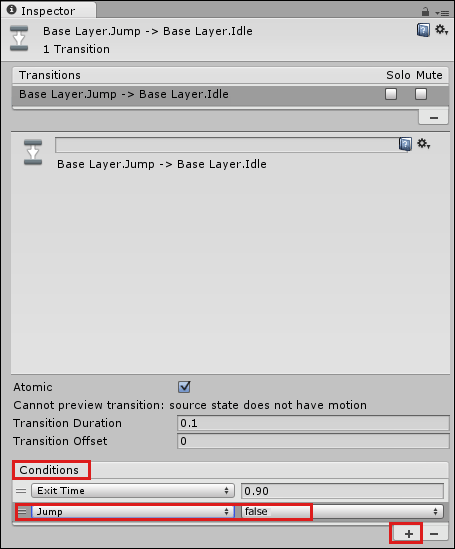Open gear settings menu in Inspector header
The image size is (455, 549).
point(441,30)
